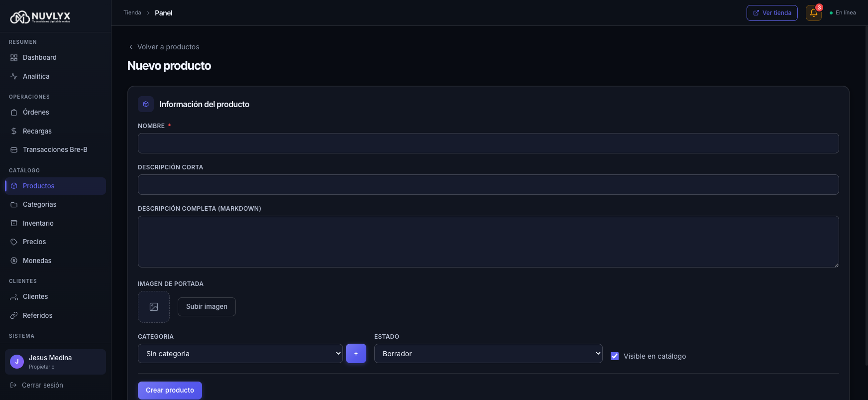
Task: Open Órdenes from the sidebar
Action: 36,113
